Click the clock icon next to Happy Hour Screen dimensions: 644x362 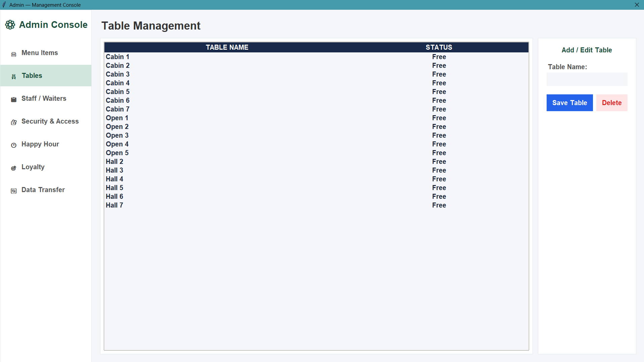point(14,145)
